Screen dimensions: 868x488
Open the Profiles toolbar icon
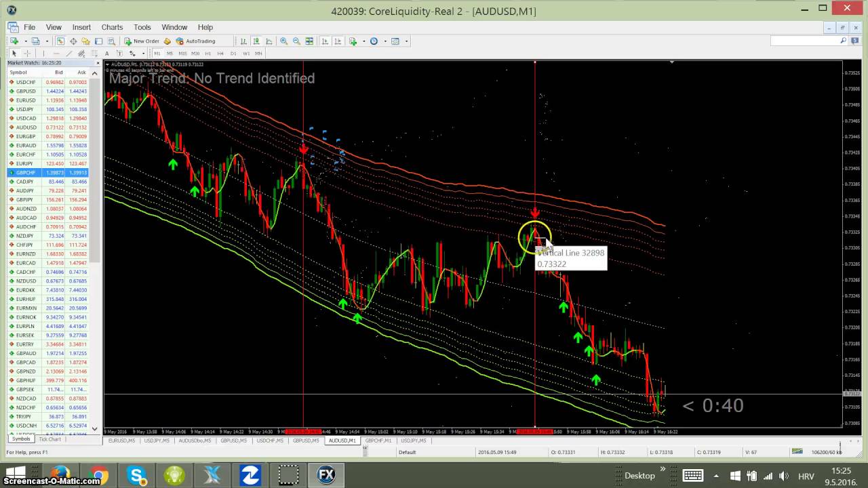pyautogui.click(x=35, y=41)
